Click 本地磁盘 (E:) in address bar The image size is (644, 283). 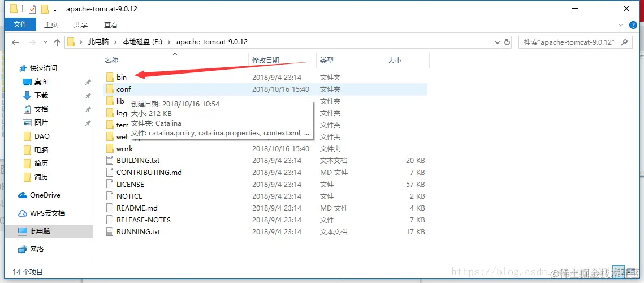[x=142, y=42]
